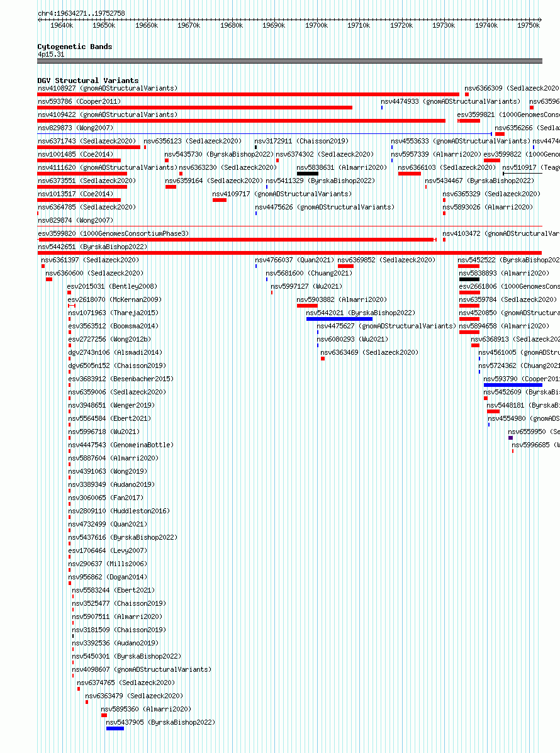Select esv3683912 (Besenbacher2015) label
The height and width of the screenshot is (753, 560).
coord(121,379)
